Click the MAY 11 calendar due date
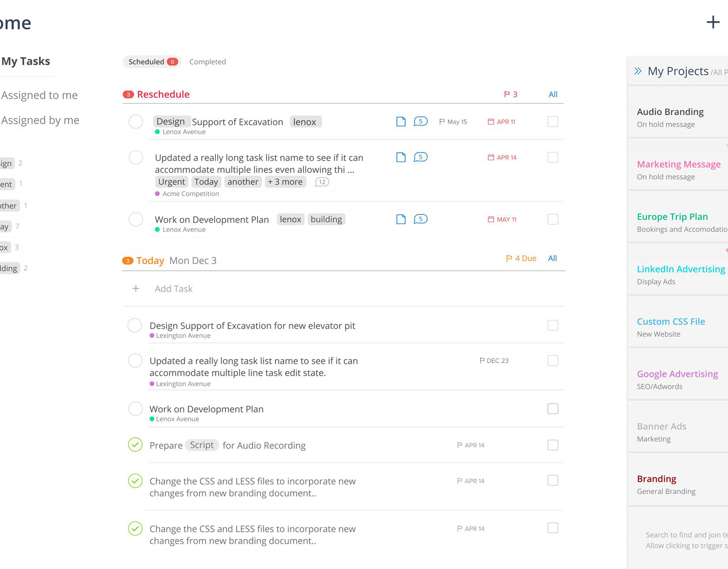Screen dimensions: 728x569 (502, 219)
